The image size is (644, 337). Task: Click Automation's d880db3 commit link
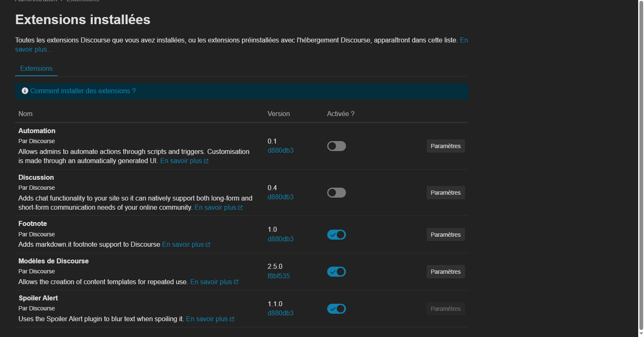tap(280, 150)
